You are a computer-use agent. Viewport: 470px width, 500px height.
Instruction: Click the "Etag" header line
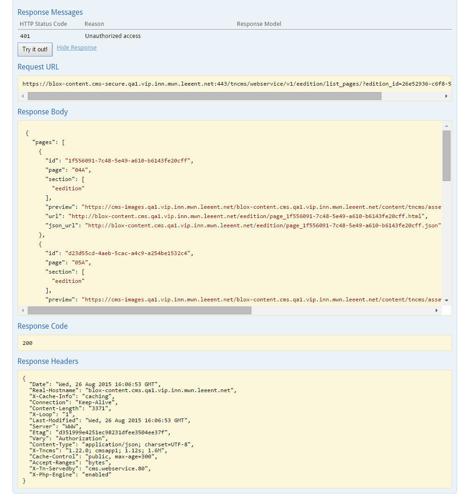(100, 433)
